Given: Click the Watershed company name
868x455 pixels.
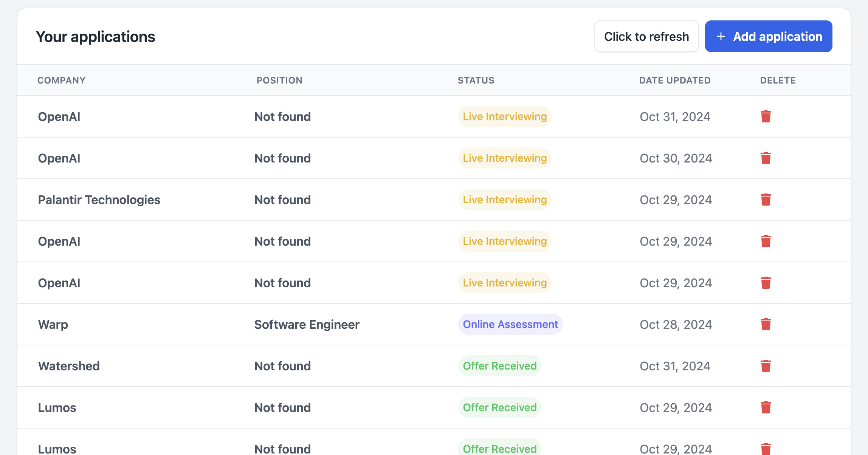Looking at the screenshot, I should point(69,366).
